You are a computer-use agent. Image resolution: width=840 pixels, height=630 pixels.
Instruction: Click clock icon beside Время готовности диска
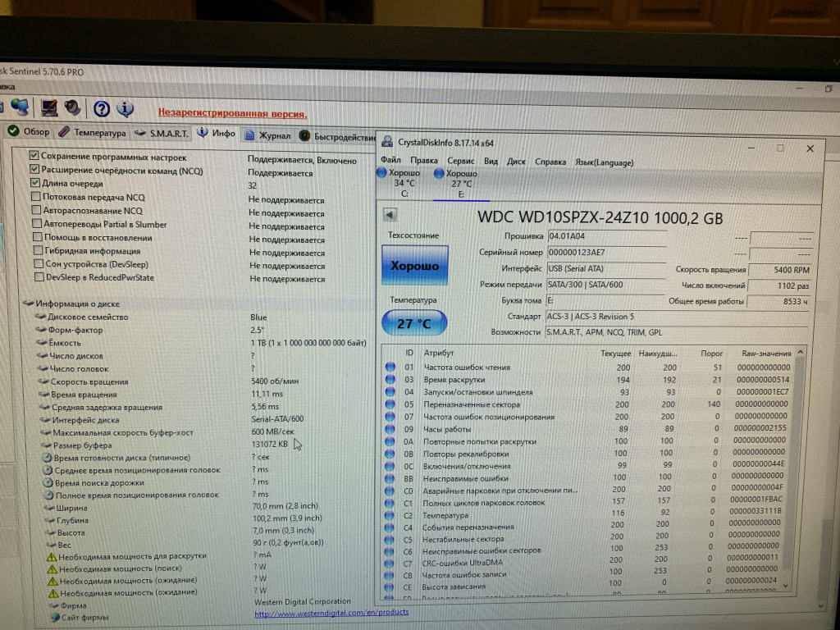click(47, 458)
